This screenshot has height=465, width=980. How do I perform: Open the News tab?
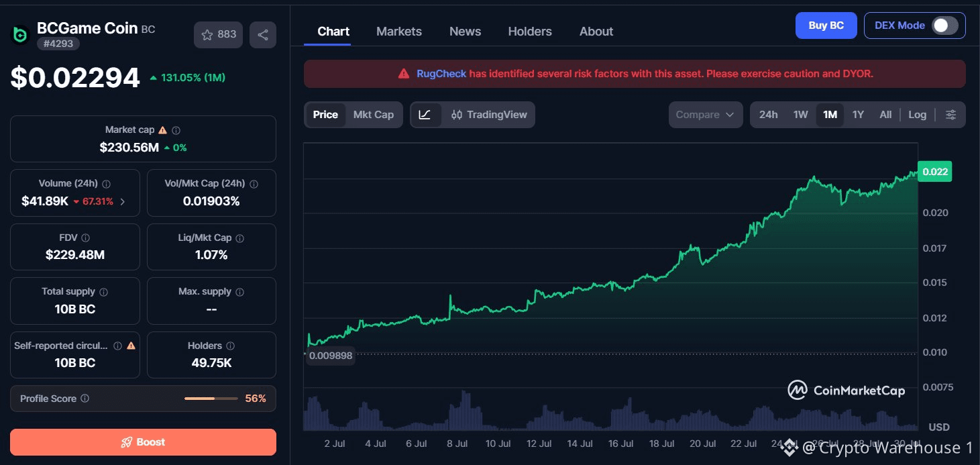[x=465, y=32]
